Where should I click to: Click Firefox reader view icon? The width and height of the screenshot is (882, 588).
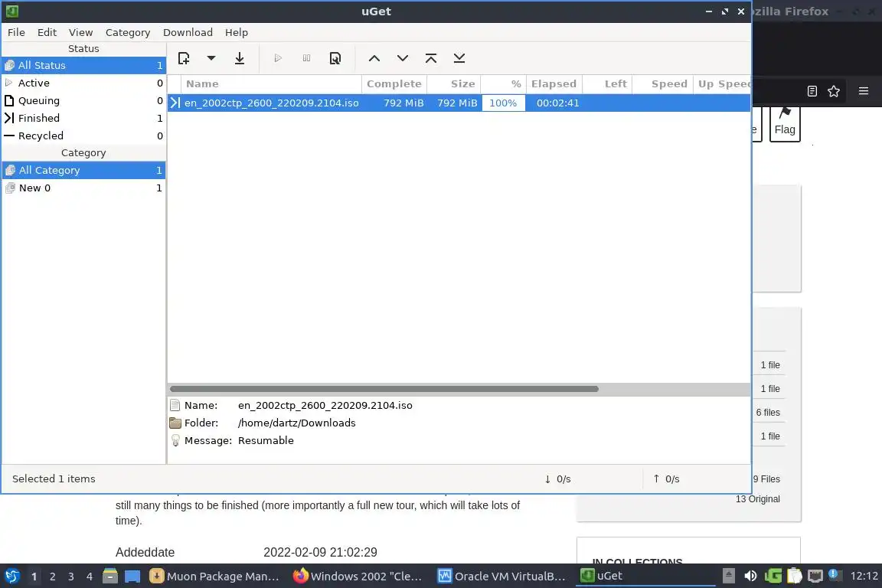(812, 91)
